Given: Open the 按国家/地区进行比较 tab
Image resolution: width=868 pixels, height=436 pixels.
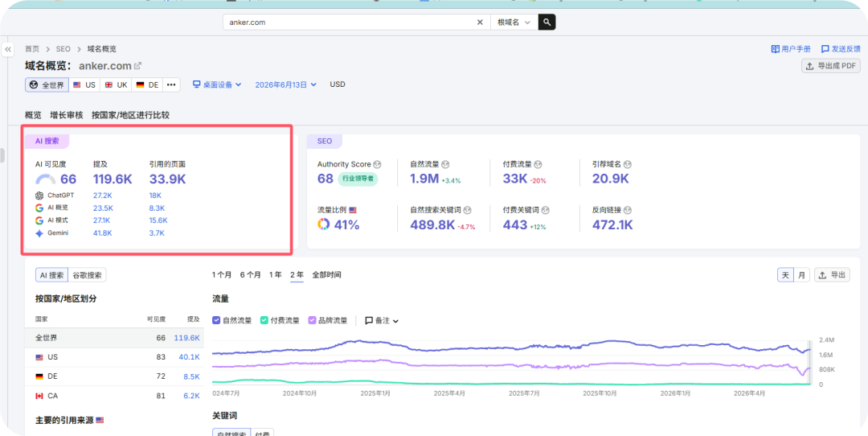Looking at the screenshot, I should click(x=131, y=115).
